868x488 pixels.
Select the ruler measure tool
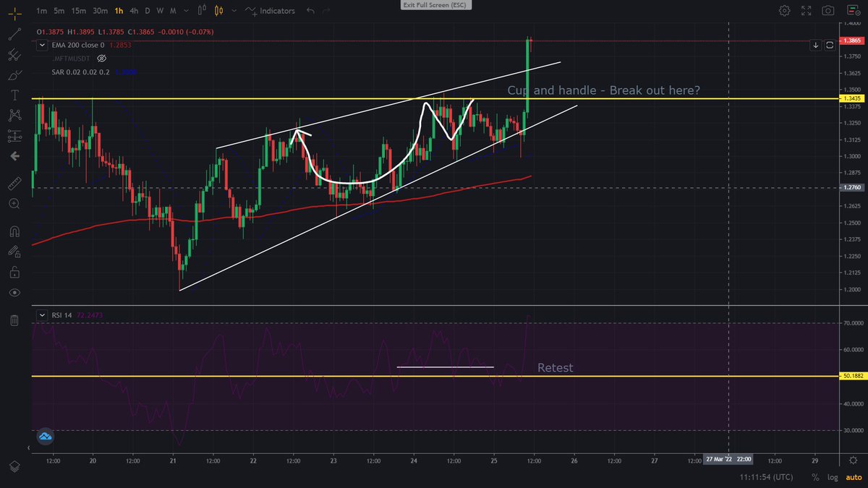(14, 184)
